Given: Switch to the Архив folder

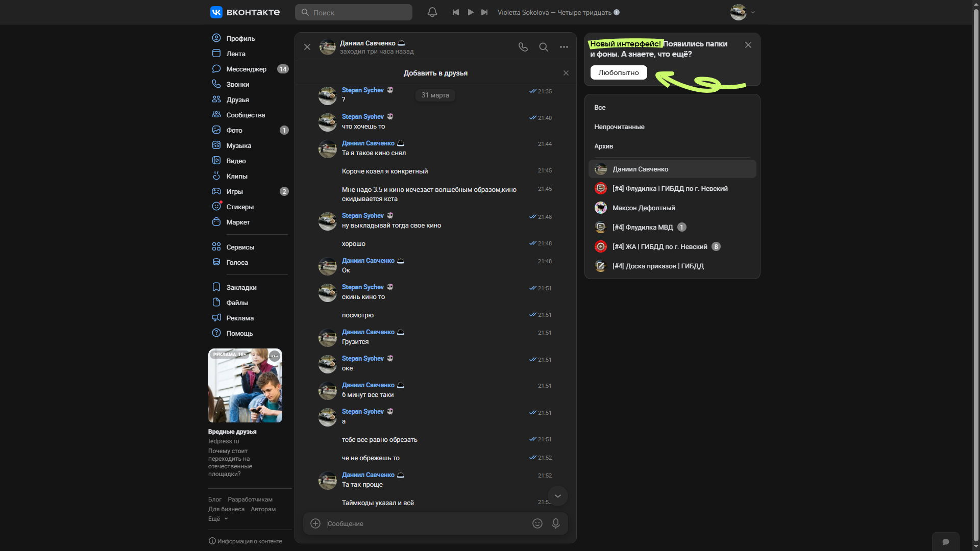Looking at the screenshot, I should (603, 146).
